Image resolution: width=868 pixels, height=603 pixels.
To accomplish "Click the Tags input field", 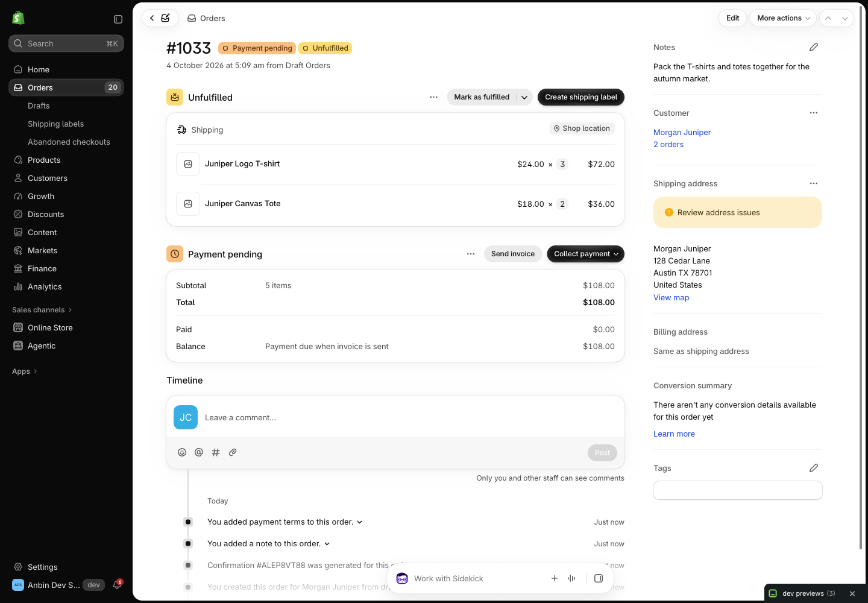I will click(738, 490).
